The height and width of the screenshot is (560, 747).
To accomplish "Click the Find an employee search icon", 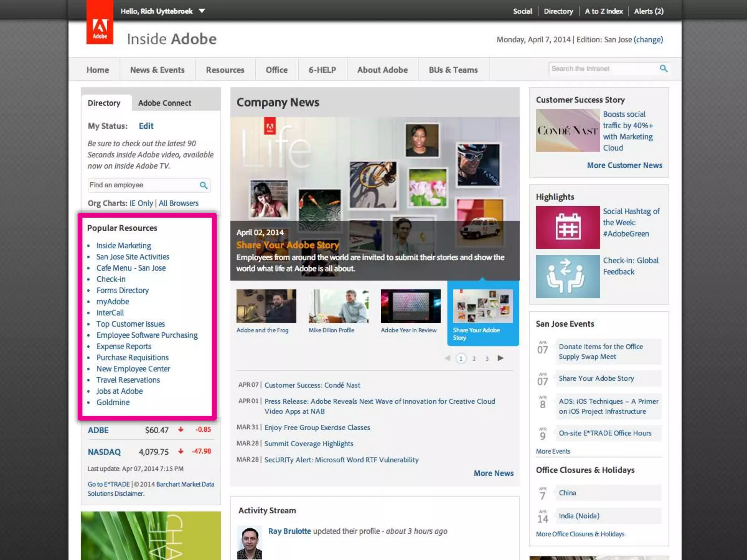I will (204, 185).
